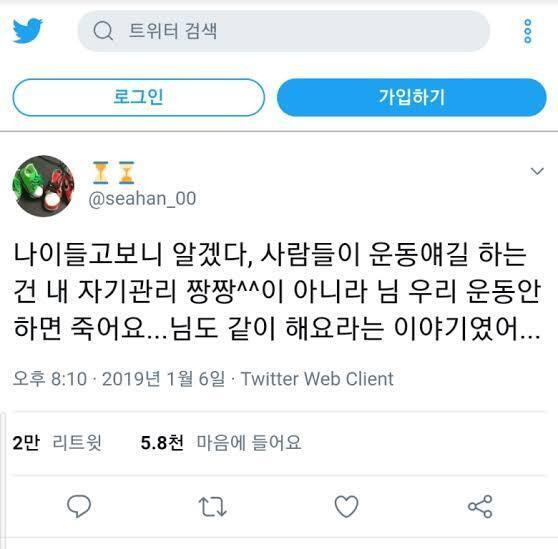Open the @seahan_00 handle link

click(x=142, y=198)
